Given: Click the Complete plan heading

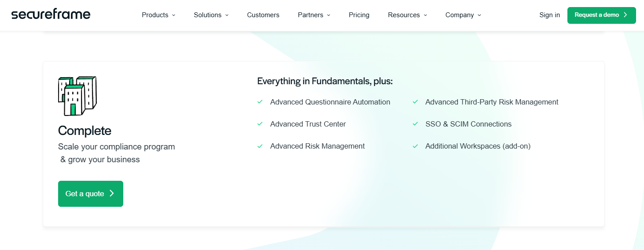Looking at the screenshot, I should click(x=85, y=131).
